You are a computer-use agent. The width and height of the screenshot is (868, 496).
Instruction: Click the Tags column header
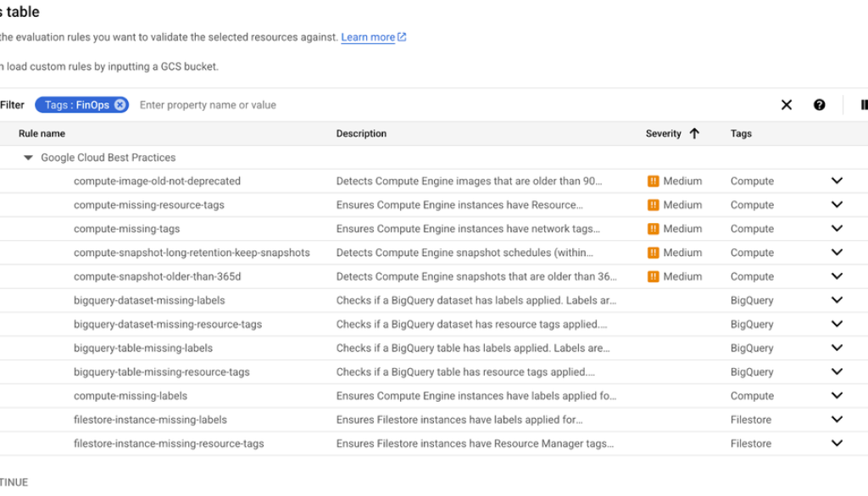click(x=740, y=133)
